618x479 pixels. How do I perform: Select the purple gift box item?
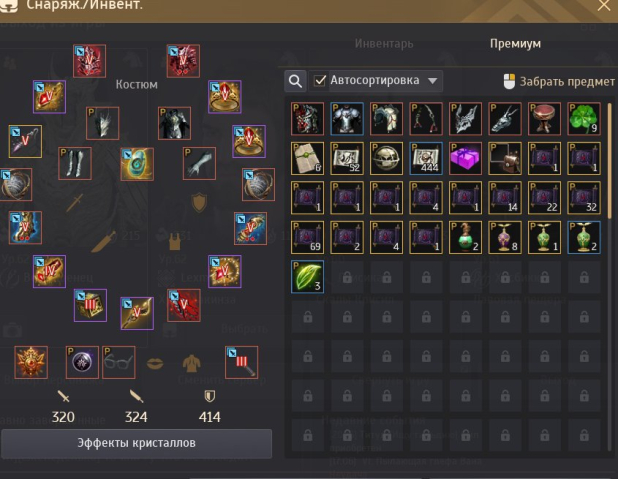coord(465,158)
